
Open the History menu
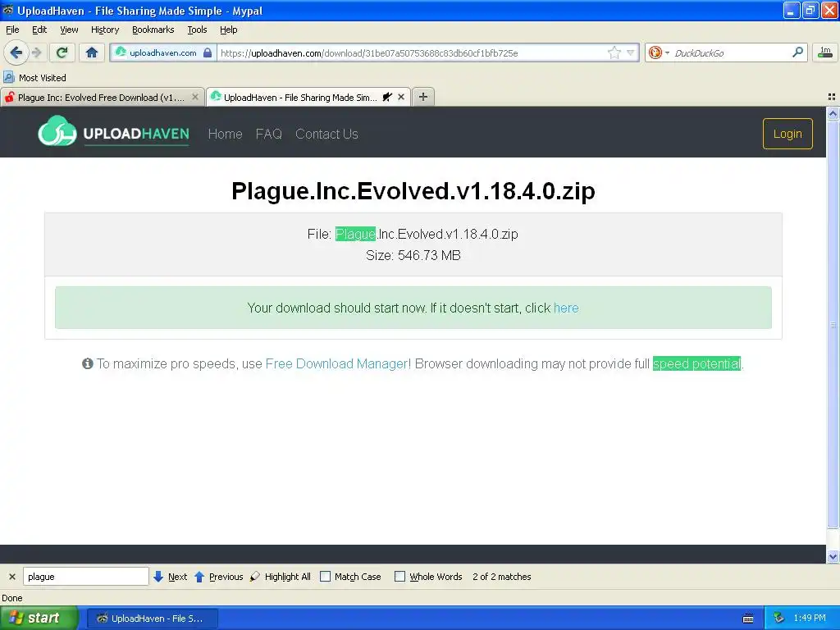pos(104,30)
